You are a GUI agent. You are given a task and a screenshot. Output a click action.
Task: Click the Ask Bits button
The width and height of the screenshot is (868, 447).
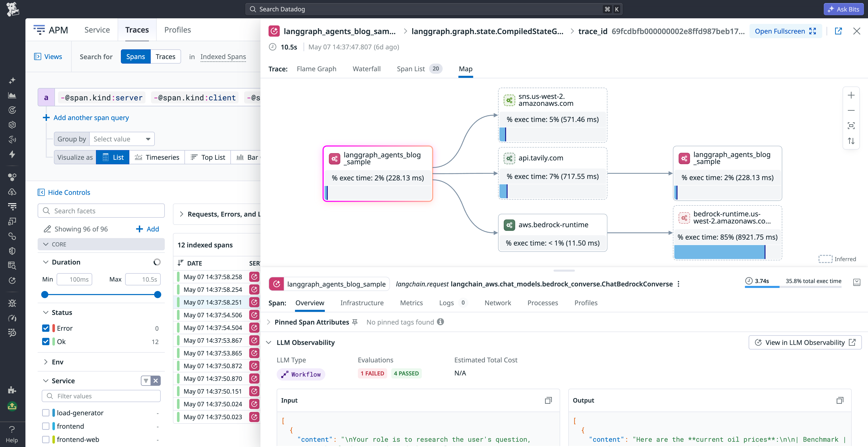click(843, 9)
